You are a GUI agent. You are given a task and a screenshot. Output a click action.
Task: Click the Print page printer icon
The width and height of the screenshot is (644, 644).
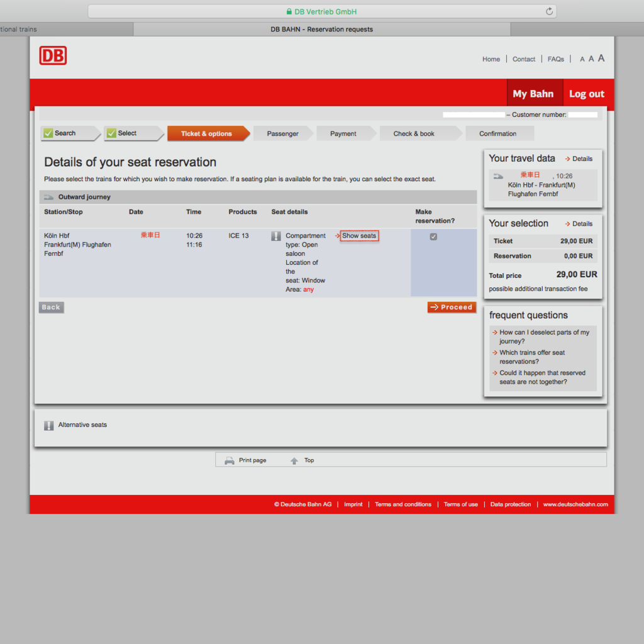pyautogui.click(x=229, y=460)
